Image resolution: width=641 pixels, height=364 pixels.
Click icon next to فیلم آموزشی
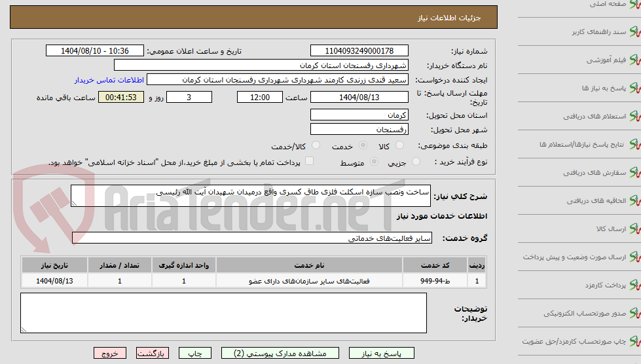[x=635, y=60]
